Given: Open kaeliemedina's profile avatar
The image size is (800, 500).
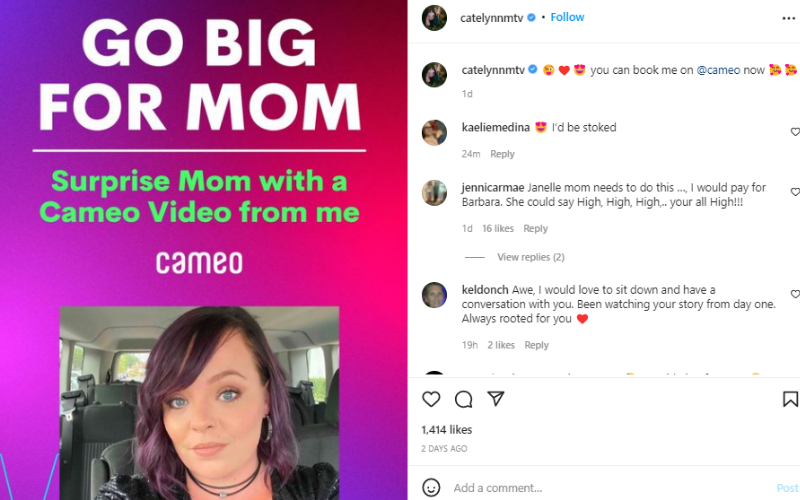Looking at the screenshot, I should 434,133.
